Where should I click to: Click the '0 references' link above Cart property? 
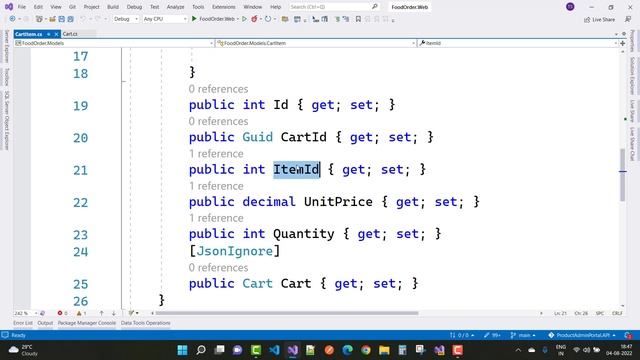(x=218, y=268)
